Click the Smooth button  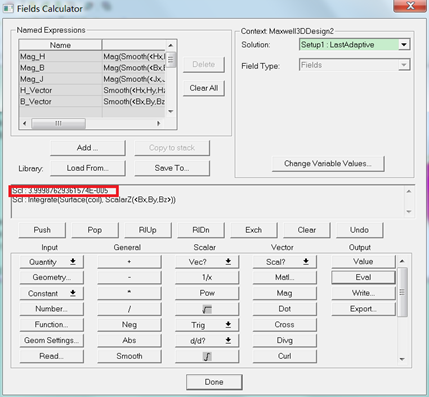pos(129,356)
